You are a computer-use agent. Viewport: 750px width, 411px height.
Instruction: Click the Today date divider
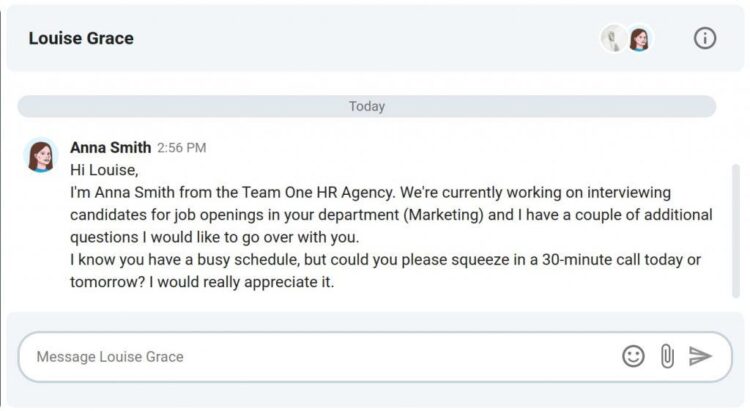367,106
